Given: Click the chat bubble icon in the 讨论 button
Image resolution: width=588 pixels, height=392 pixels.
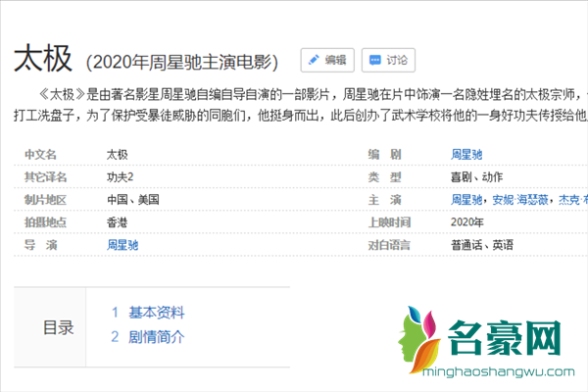Looking at the screenshot, I should tap(375, 60).
